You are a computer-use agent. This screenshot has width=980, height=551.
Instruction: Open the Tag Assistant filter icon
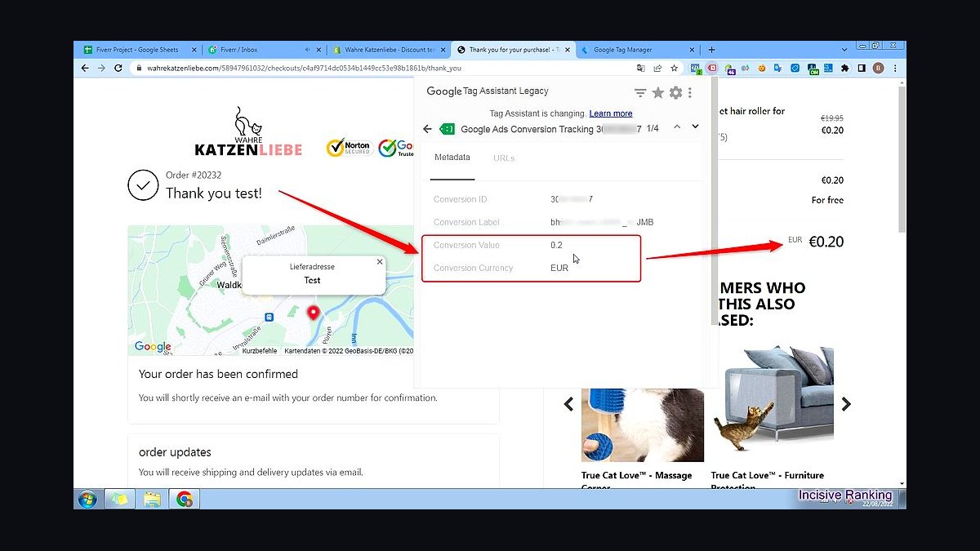640,93
